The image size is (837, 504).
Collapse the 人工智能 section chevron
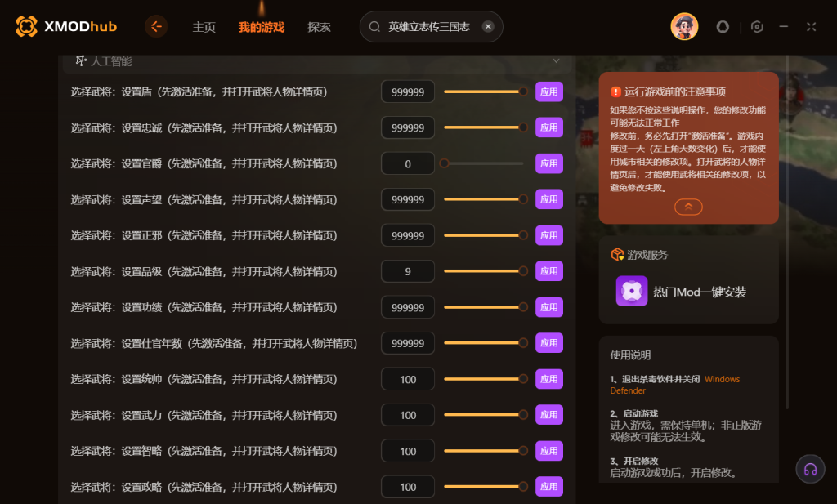(556, 60)
